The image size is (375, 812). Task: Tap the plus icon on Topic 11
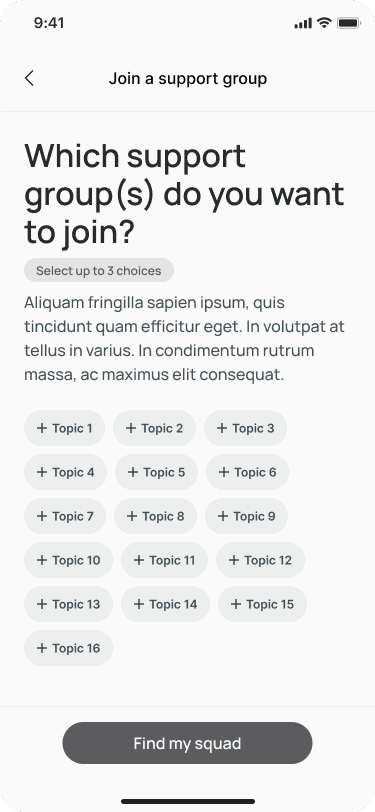point(139,560)
